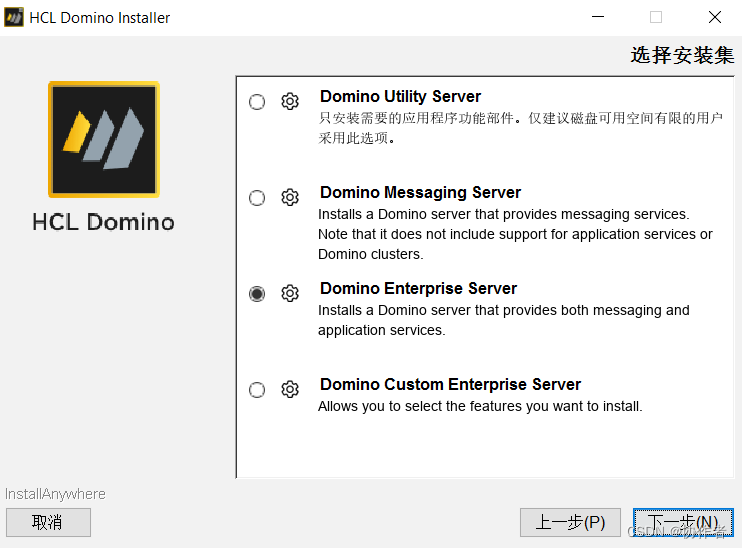Click the 'Allows you to select the features' description
Image resolution: width=742 pixels, height=548 pixels.
[480, 406]
